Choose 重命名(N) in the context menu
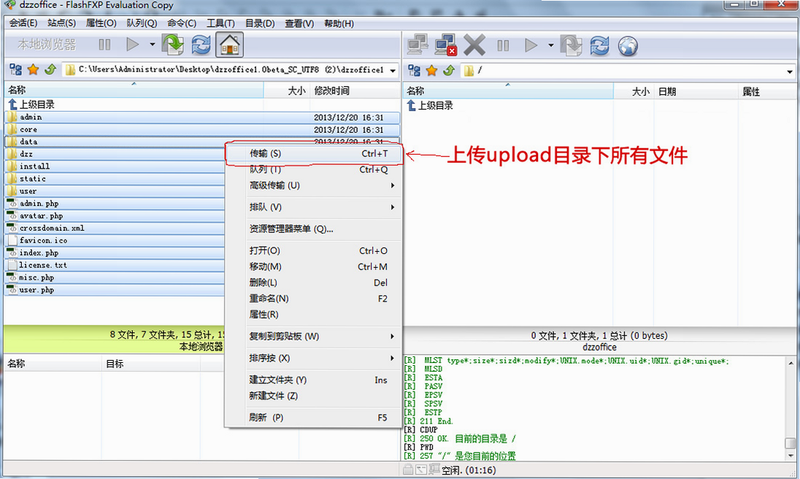The height and width of the screenshot is (479, 800). [314, 298]
